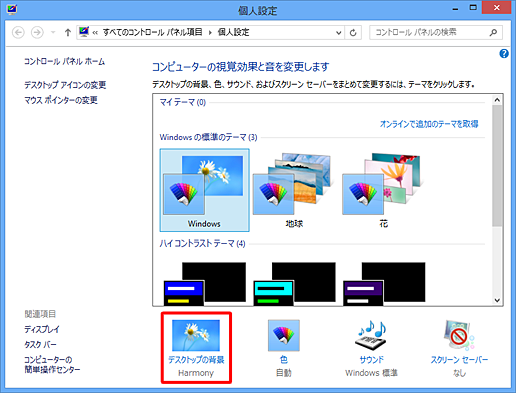Open ディスプレイ related link
Screen dimensions: 516x393
(42, 329)
